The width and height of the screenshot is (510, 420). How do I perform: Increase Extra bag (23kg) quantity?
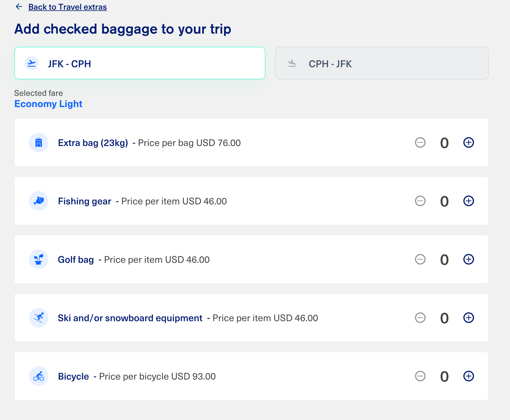pyautogui.click(x=468, y=143)
